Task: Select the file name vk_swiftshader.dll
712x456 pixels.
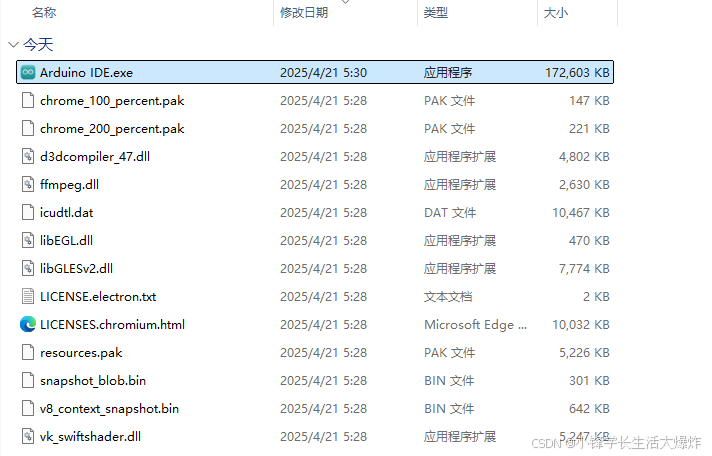Action: click(90, 436)
